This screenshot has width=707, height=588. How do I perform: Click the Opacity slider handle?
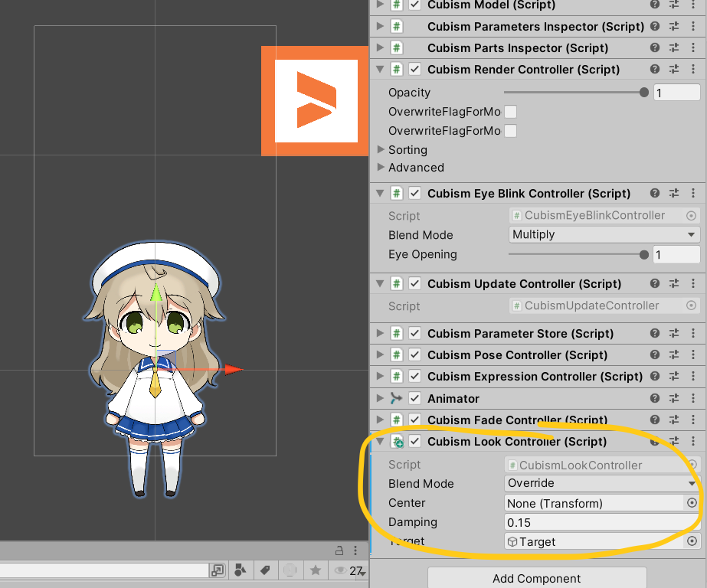coord(644,93)
